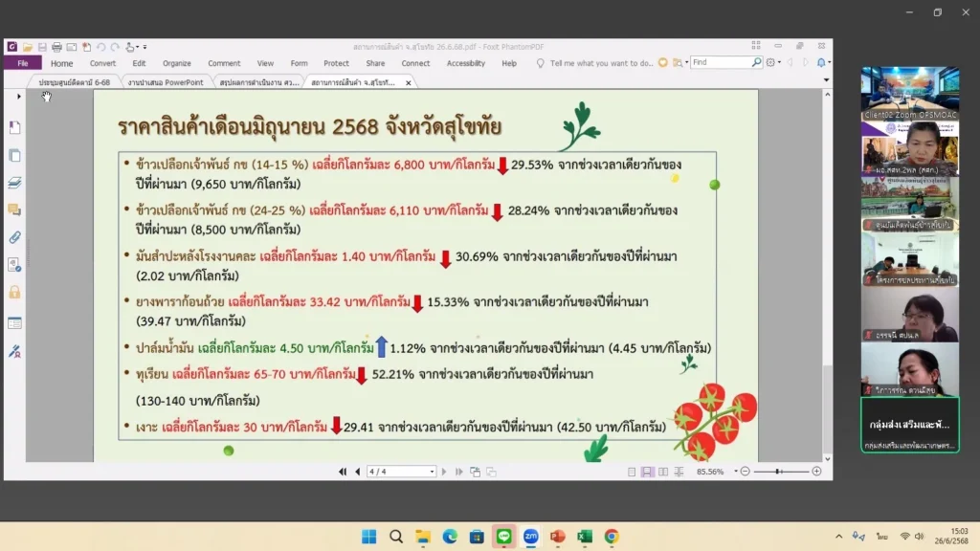Click the vertical scrollbar down arrow
Screen dimensions: 980x551
tap(828, 458)
